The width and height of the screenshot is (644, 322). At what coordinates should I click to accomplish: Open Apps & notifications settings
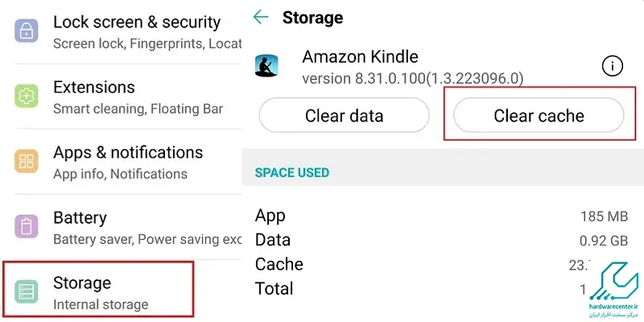pos(128,163)
